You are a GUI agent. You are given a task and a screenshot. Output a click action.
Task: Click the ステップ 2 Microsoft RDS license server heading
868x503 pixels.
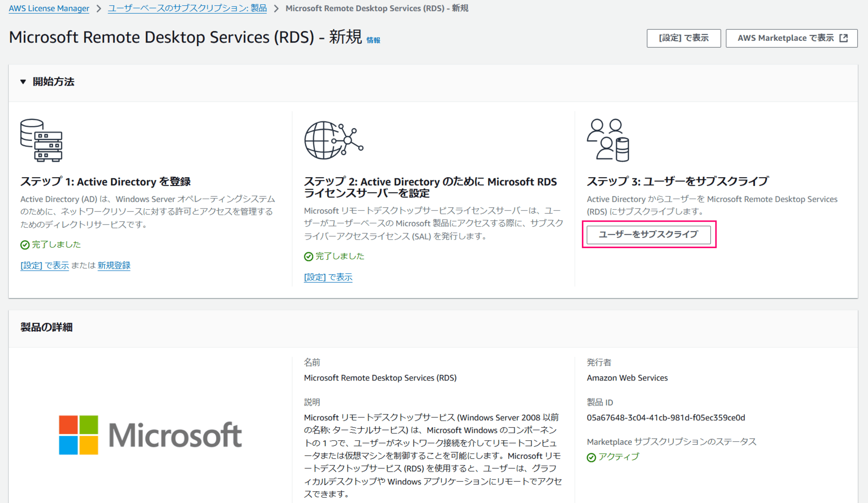point(430,187)
